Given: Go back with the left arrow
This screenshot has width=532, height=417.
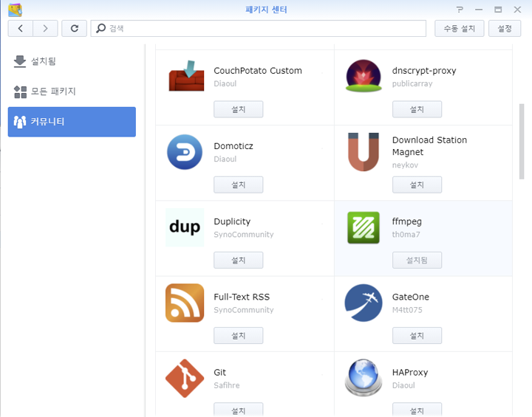Looking at the screenshot, I should (21, 29).
